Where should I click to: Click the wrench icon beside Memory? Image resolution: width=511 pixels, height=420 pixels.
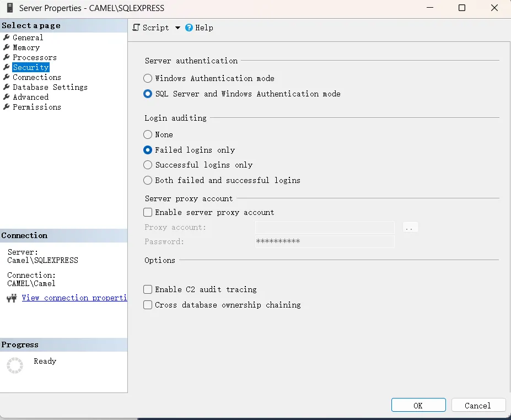pyautogui.click(x=6, y=47)
